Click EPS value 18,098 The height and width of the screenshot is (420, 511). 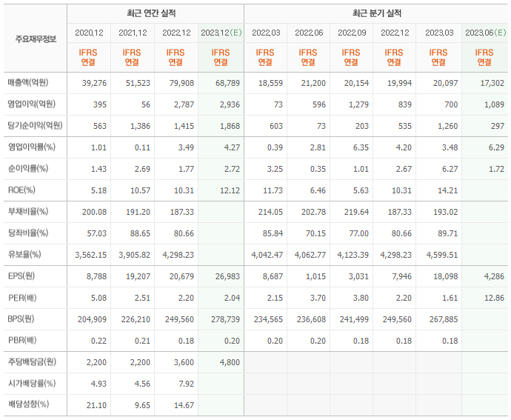(446, 276)
